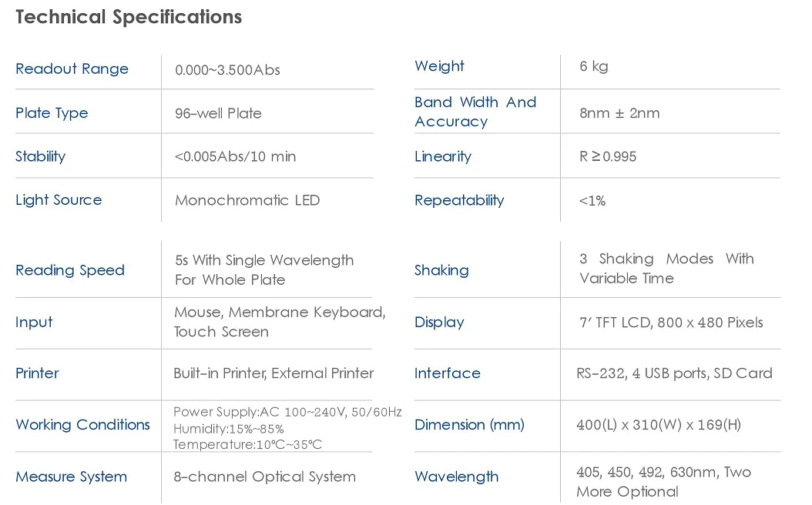Click the Readout Range label
The image size is (812, 505).
pyautogui.click(x=72, y=69)
